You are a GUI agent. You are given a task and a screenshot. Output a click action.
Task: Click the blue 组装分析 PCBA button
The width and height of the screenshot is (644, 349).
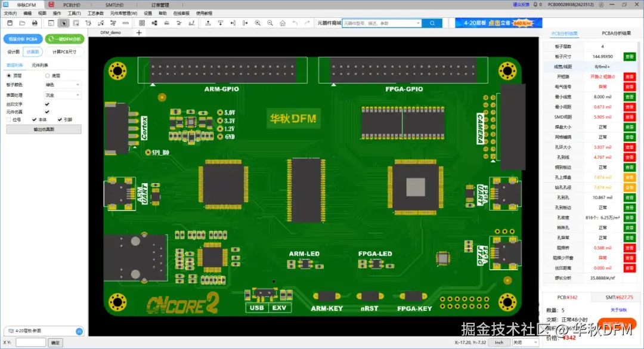tap(23, 39)
